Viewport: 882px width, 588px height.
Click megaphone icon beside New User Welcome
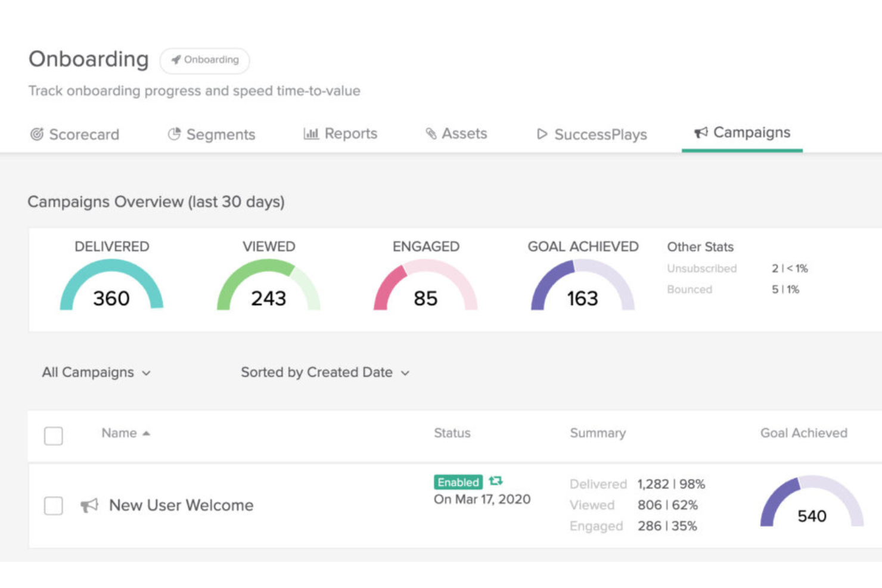click(89, 506)
